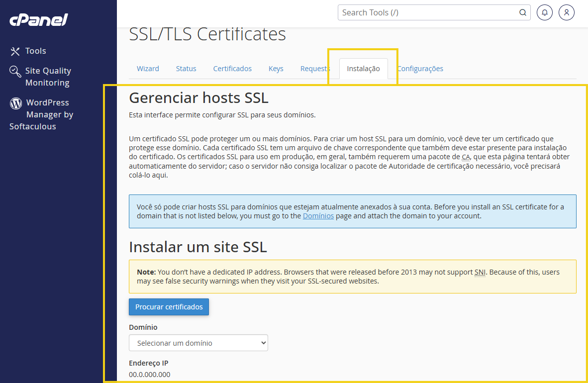This screenshot has width=588, height=383.
Task: Click the search magnifier icon
Action: click(523, 13)
